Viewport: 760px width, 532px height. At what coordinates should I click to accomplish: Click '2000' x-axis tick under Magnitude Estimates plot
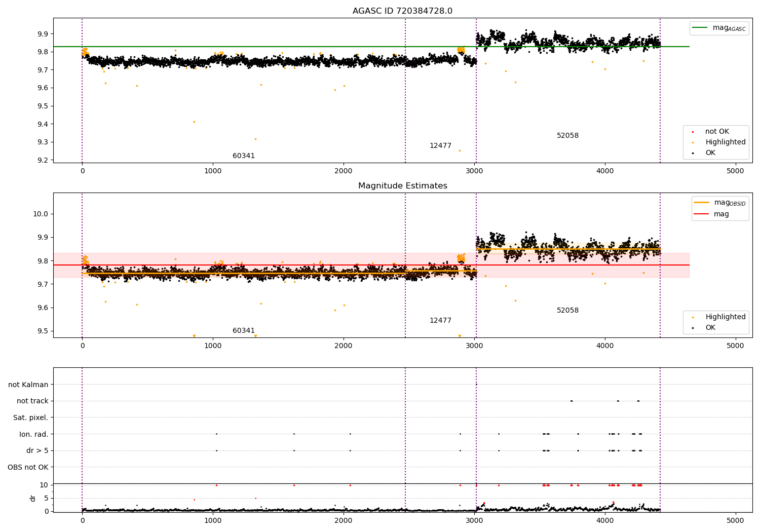(x=344, y=346)
